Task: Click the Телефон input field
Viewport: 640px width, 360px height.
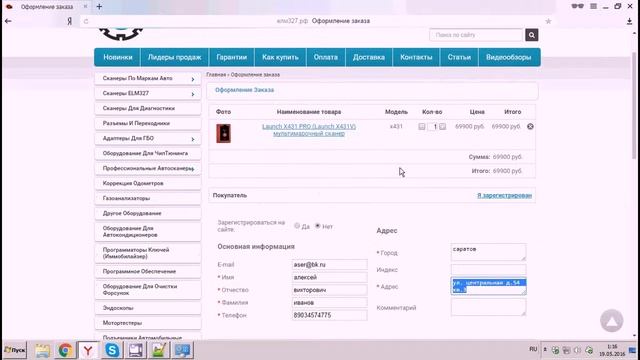Action: (x=329, y=315)
